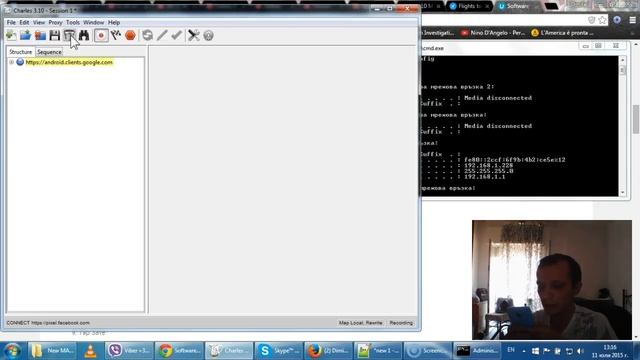Open the Administrator command prompt taskbar item
The height and width of the screenshot is (360, 640).
coord(477,351)
